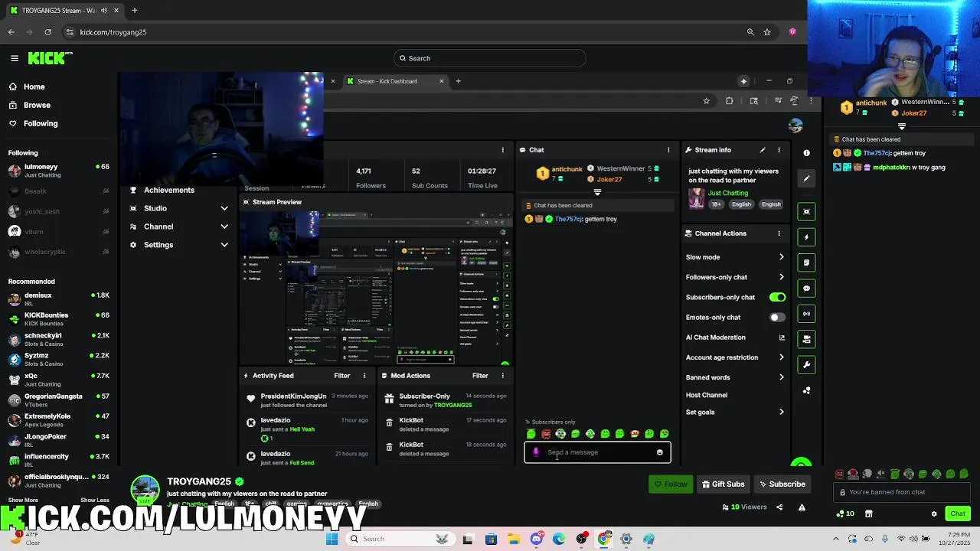Open Mod Actions options menu
Screen dimensions: 980x551
(503, 376)
